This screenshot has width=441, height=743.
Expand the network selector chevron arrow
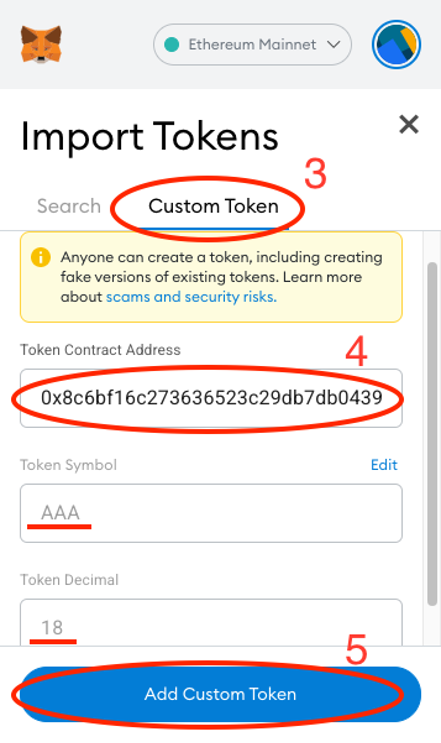coord(333,45)
